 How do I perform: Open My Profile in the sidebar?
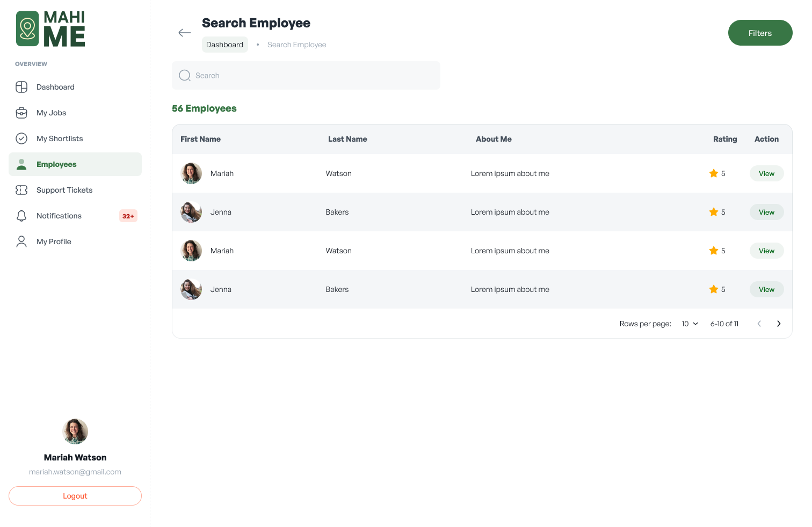75,241
